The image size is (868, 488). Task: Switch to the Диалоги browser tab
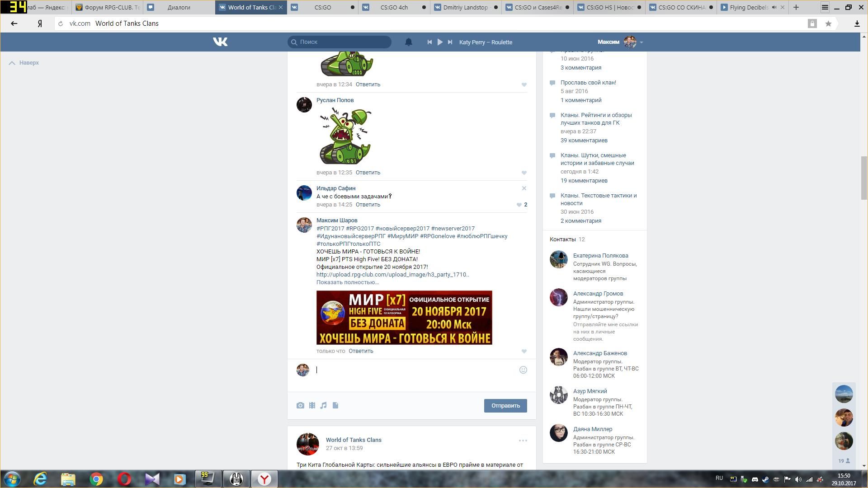coord(179,7)
